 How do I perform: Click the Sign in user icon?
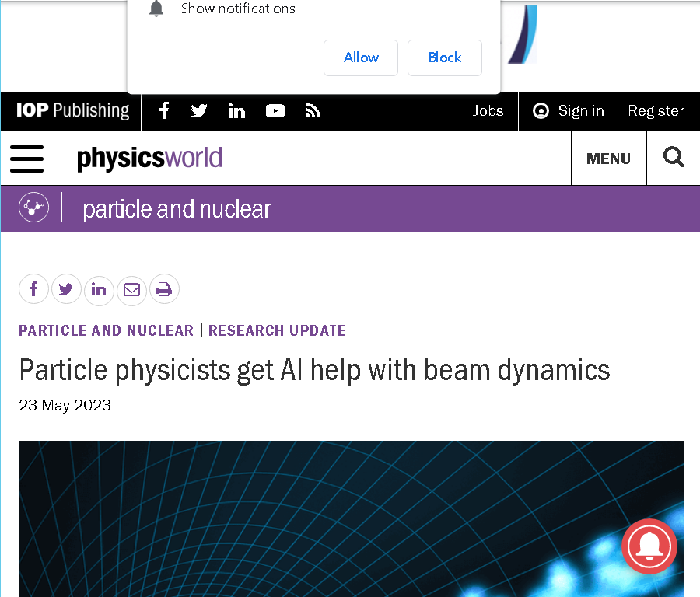tap(541, 110)
